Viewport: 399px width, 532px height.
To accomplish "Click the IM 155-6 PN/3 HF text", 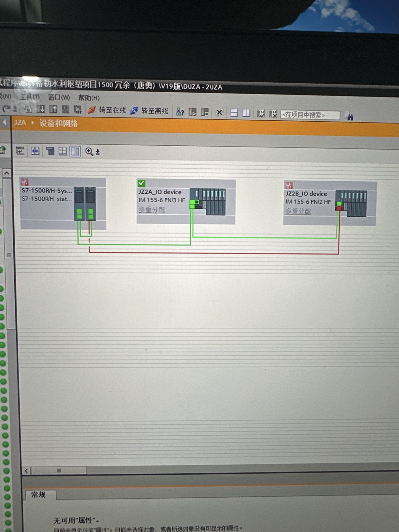I will pos(162,200).
